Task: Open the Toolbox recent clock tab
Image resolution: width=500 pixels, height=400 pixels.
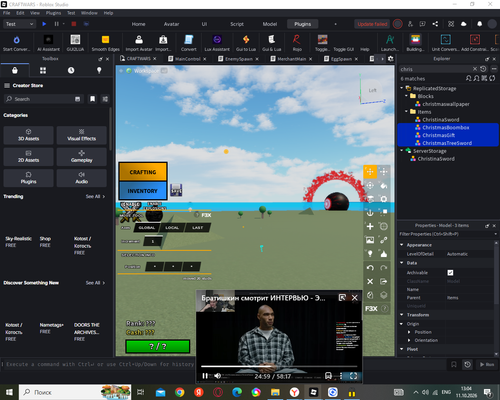Action: click(x=71, y=70)
